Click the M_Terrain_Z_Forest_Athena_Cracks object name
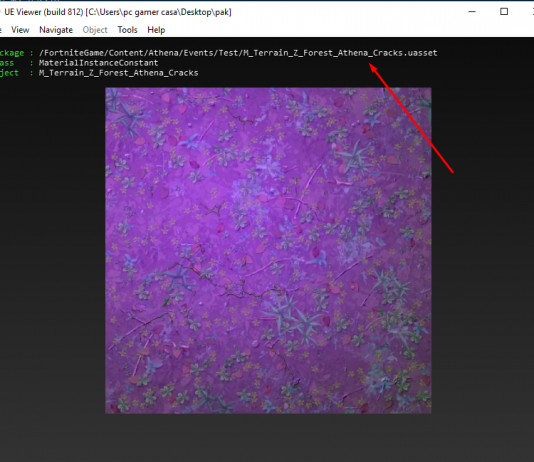 pyautogui.click(x=119, y=73)
